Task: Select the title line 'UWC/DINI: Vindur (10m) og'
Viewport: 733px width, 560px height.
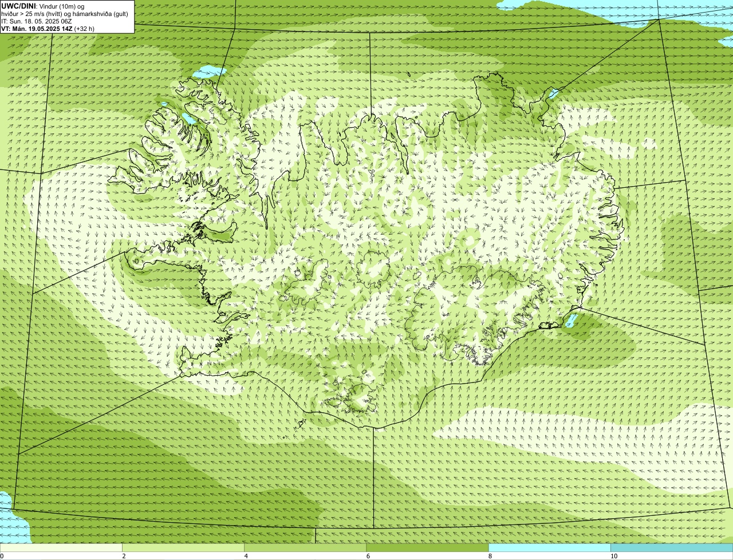Action: pos(43,6)
